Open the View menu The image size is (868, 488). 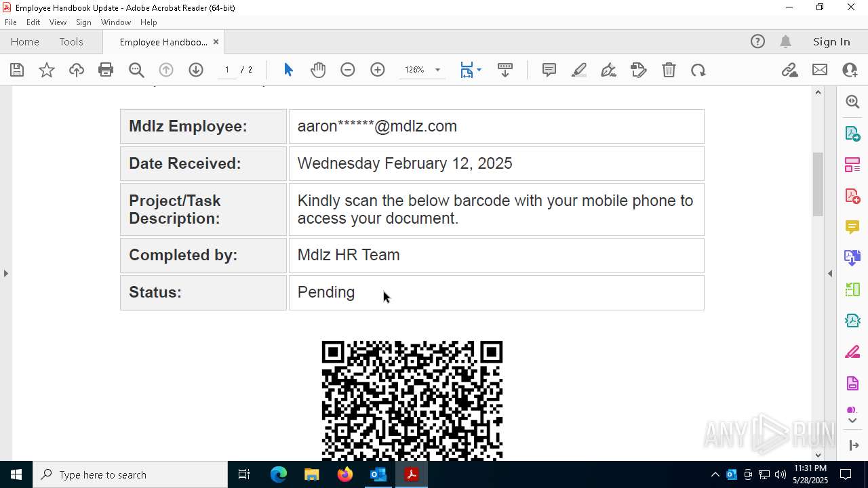(x=58, y=22)
